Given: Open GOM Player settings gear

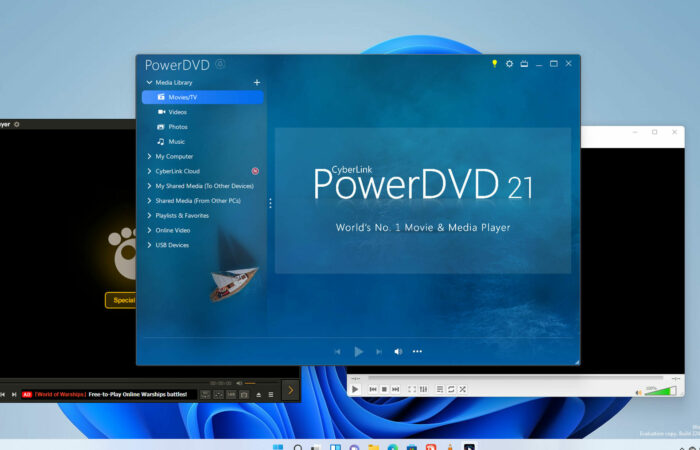Looking at the screenshot, I should 17,125.
